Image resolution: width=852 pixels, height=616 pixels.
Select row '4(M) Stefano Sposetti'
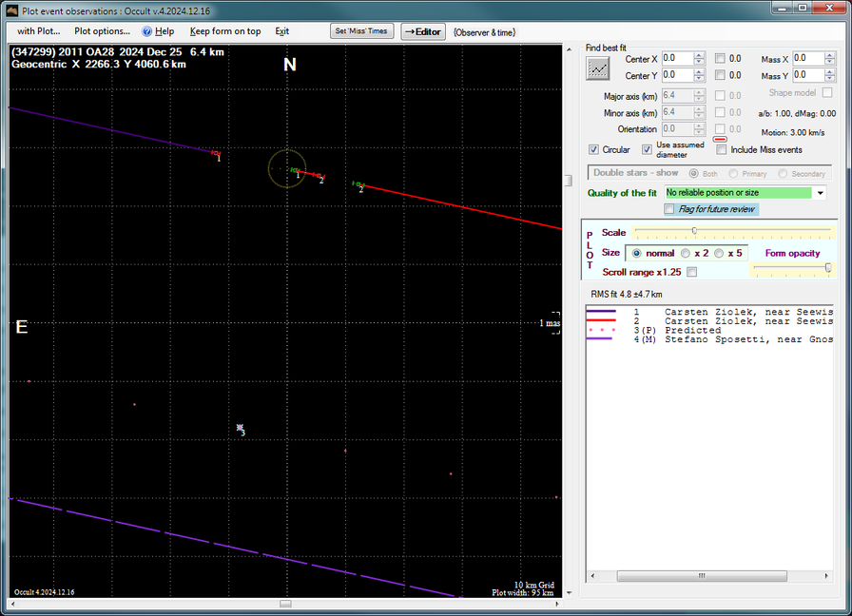click(709, 339)
